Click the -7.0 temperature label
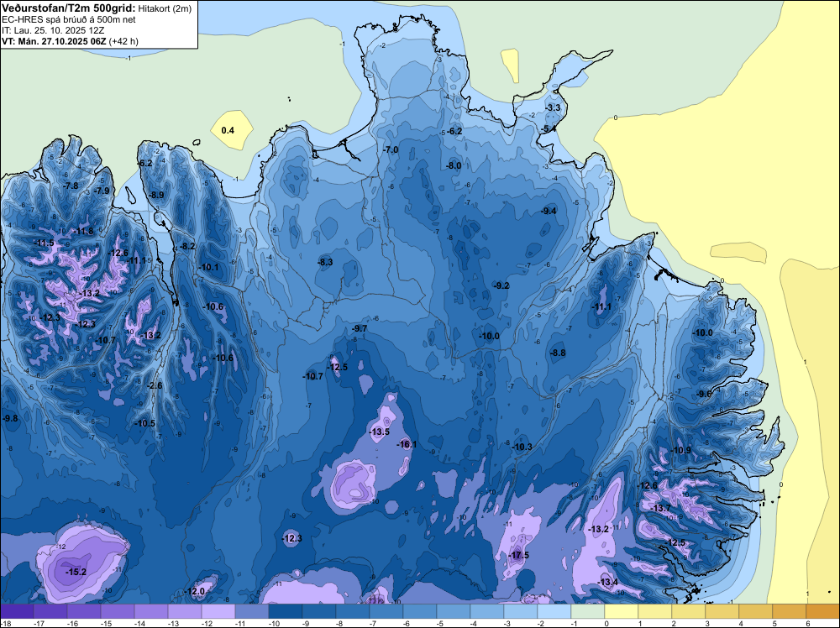The image size is (840, 628). [391, 150]
